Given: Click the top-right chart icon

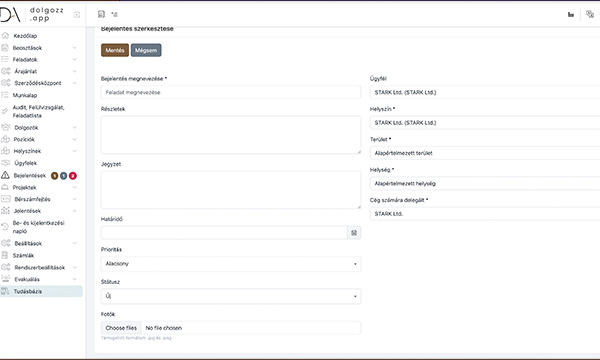Looking at the screenshot, I should pos(571,15).
